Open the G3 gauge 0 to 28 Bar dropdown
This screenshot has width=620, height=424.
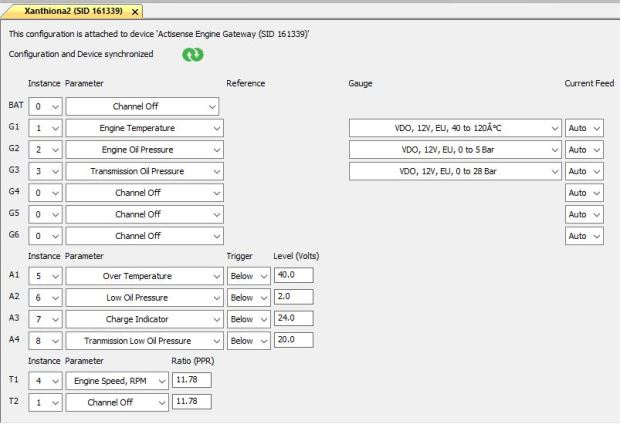click(x=455, y=171)
